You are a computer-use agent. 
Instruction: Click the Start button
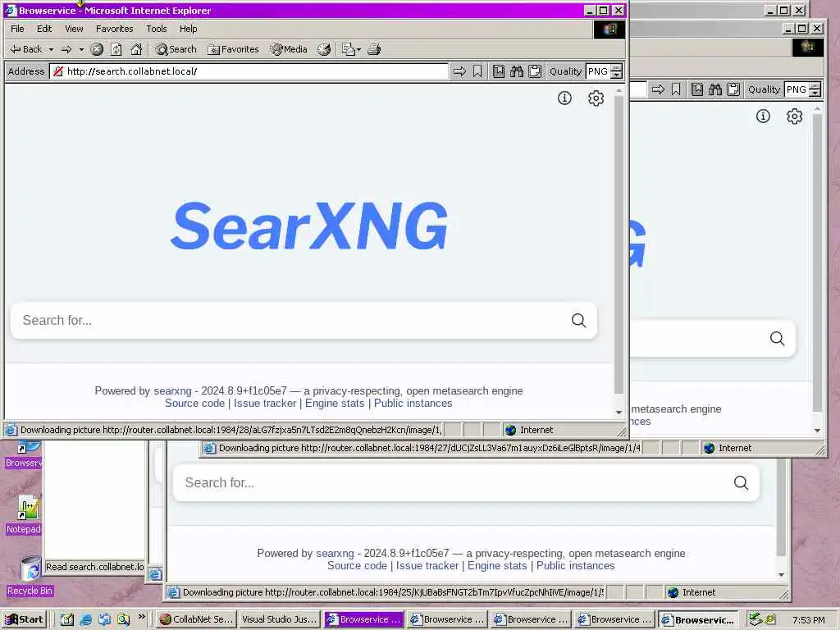tap(24, 619)
